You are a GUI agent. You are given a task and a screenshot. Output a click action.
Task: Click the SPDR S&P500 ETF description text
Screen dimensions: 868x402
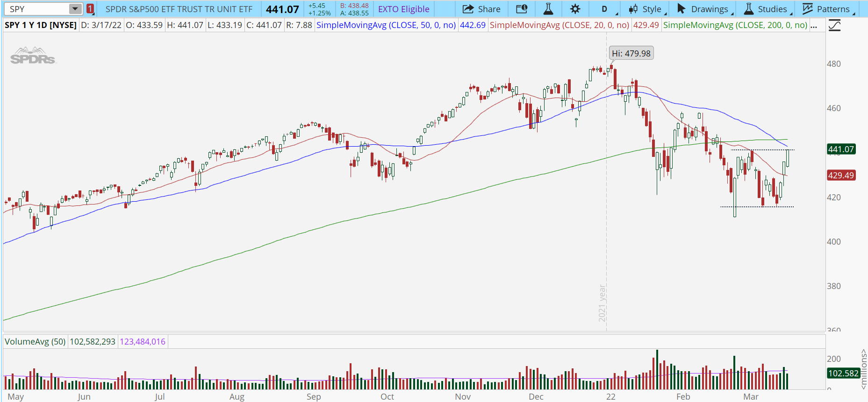(x=179, y=9)
